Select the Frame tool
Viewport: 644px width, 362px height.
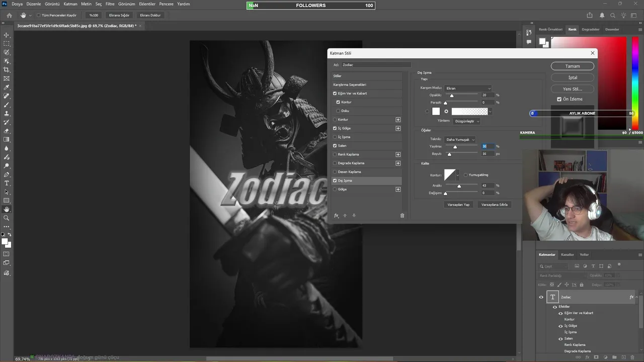7,78
